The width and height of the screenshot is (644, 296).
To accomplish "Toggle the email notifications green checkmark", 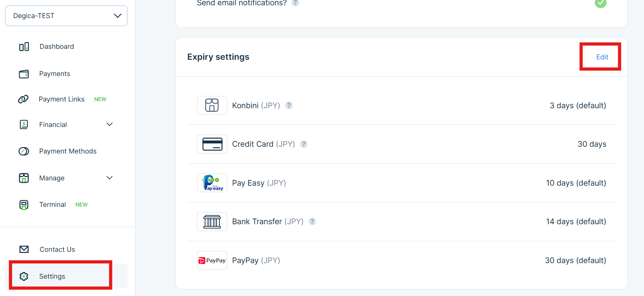I will pos(600,3).
